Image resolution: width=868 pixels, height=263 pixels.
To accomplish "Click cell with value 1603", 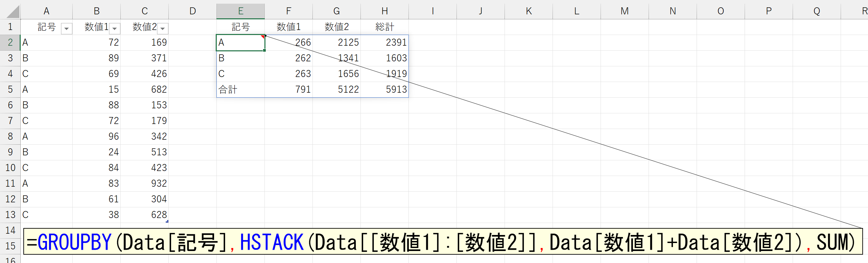I will 384,58.
